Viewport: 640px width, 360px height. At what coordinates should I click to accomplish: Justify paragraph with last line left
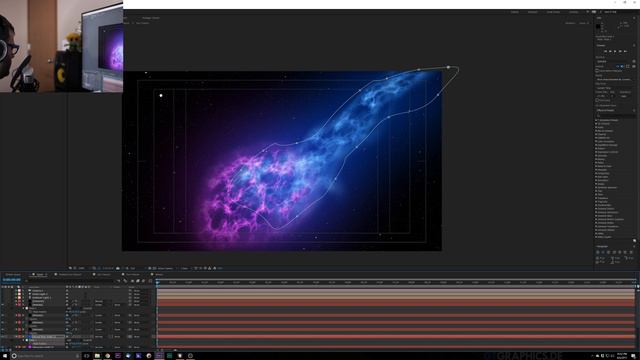click(614, 252)
